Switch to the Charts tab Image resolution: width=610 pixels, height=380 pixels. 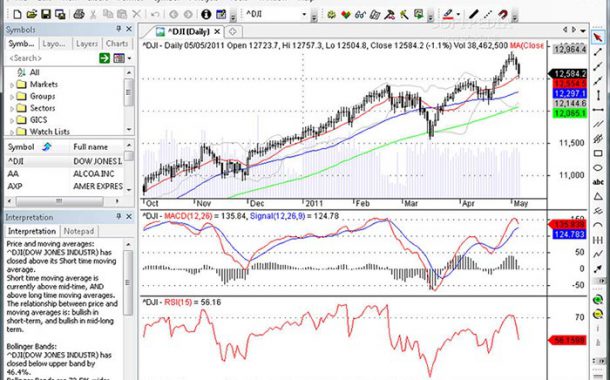117,44
